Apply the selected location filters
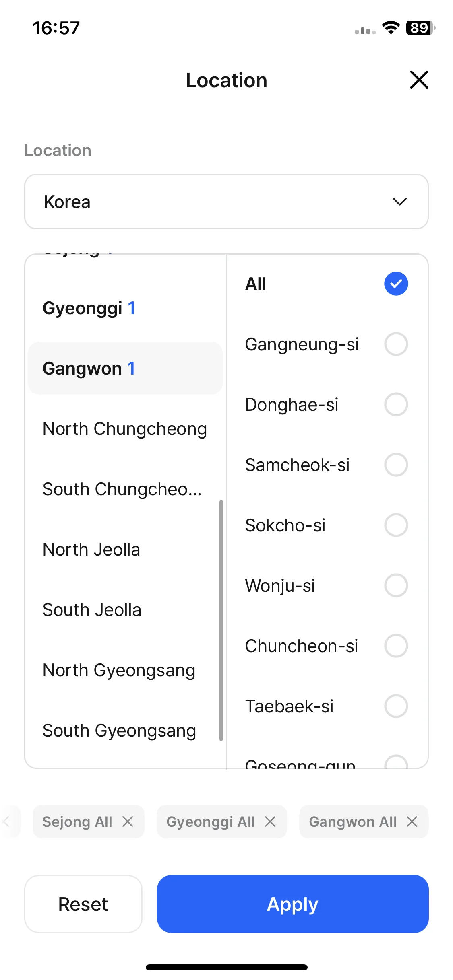453x980 pixels. tap(293, 904)
